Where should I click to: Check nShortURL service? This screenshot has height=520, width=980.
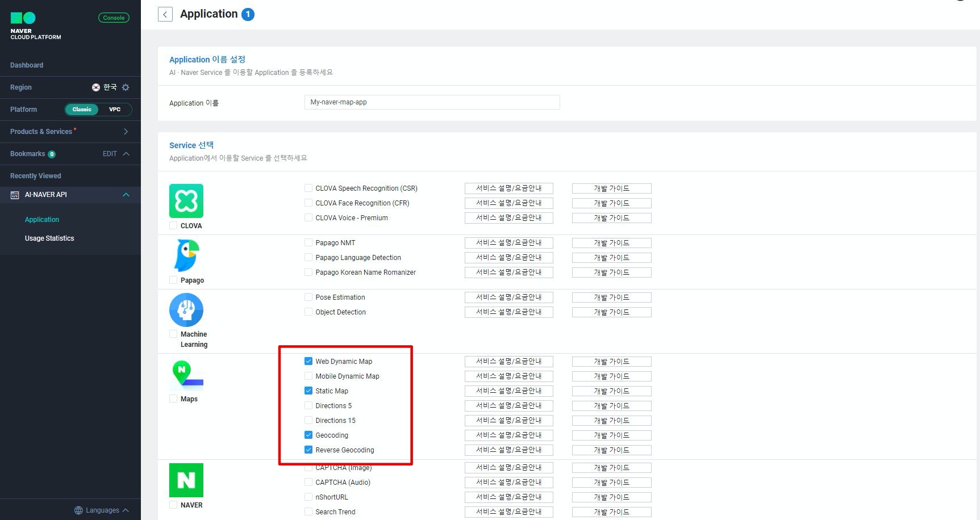pyautogui.click(x=308, y=497)
